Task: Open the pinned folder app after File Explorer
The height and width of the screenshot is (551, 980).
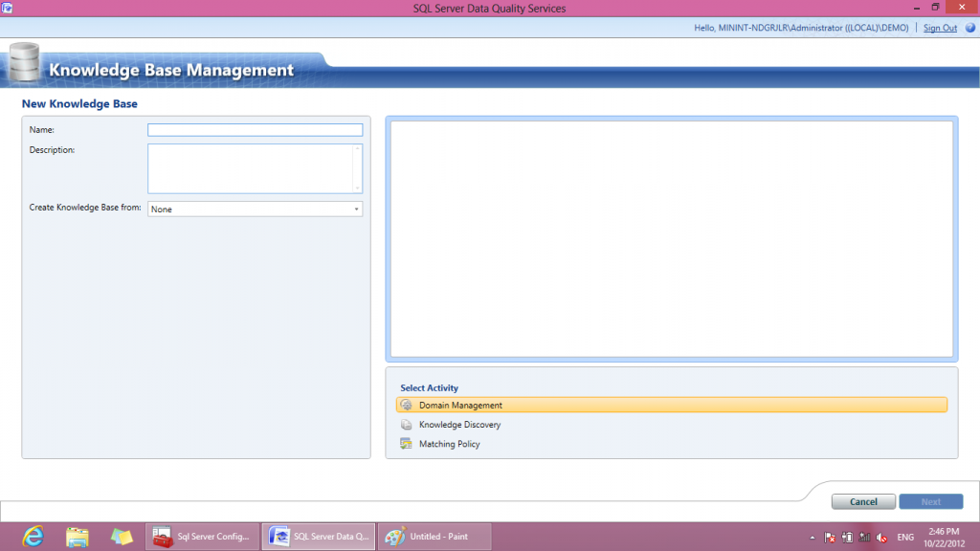Action: [x=122, y=537]
